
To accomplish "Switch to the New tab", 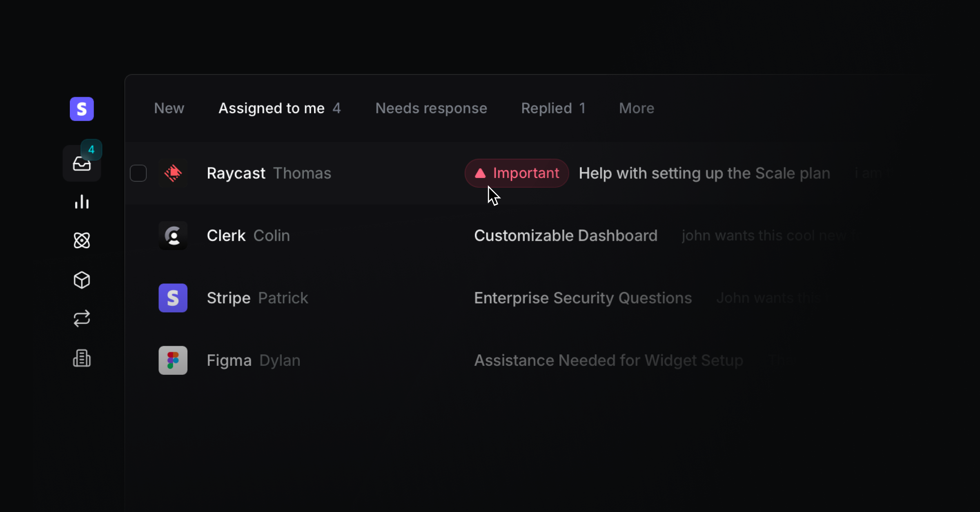I will pyautogui.click(x=169, y=108).
